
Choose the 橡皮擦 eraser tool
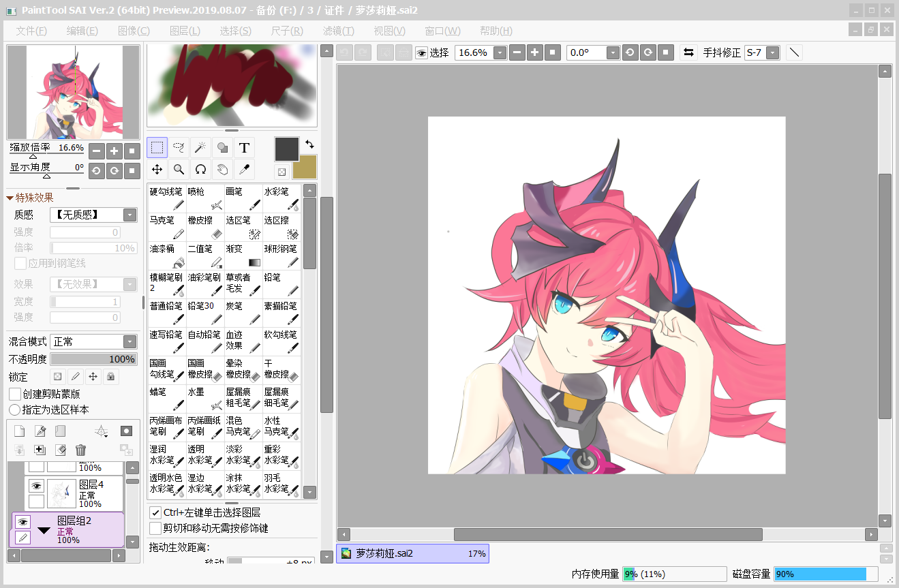[x=205, y=227]
